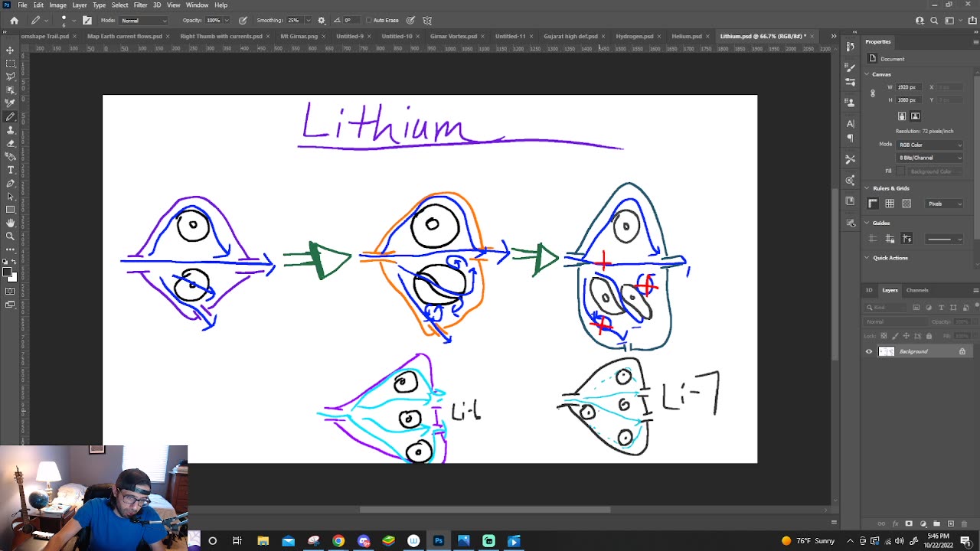Open File Explorer from the taskbar
980x551 pixels.
click(x=263, y=541)
